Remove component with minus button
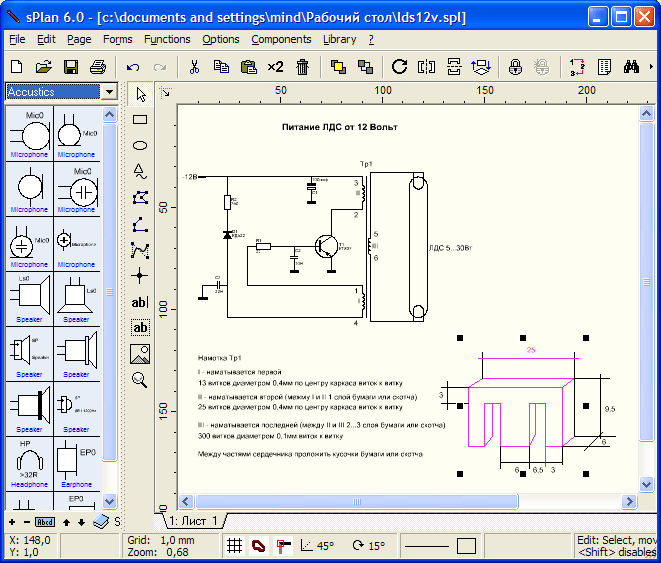661x563 pixels. pos(27,522)
